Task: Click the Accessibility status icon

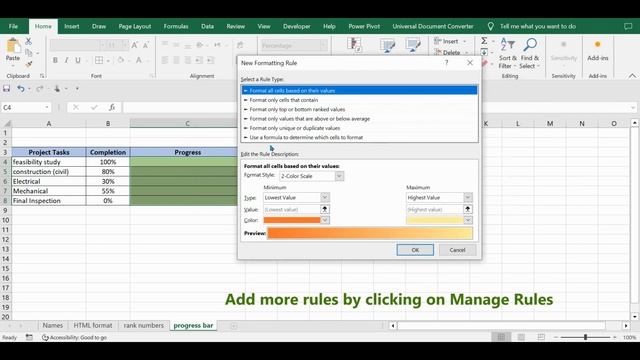Action: click(45, 337)
